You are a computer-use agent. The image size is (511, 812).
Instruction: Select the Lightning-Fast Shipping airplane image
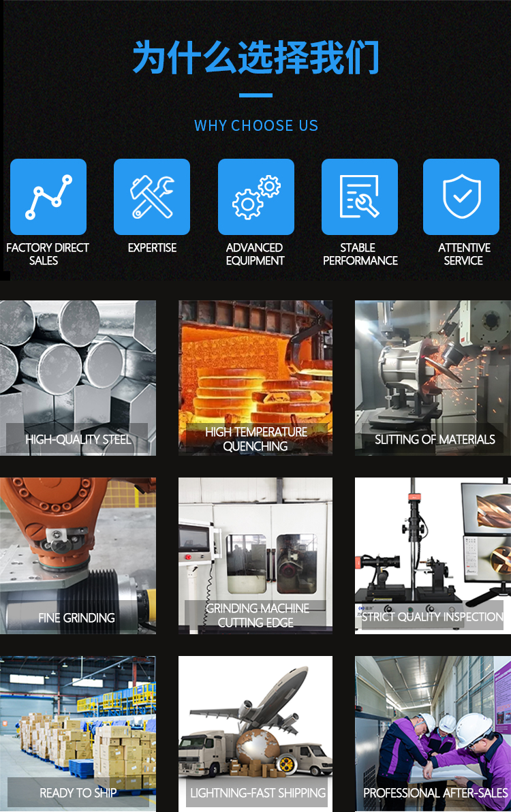[255, 734]
